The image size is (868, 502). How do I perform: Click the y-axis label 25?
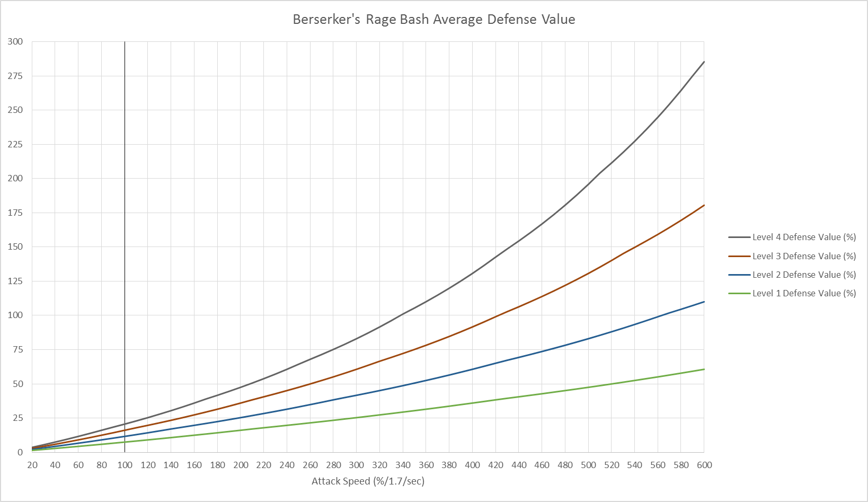point(18,418)
